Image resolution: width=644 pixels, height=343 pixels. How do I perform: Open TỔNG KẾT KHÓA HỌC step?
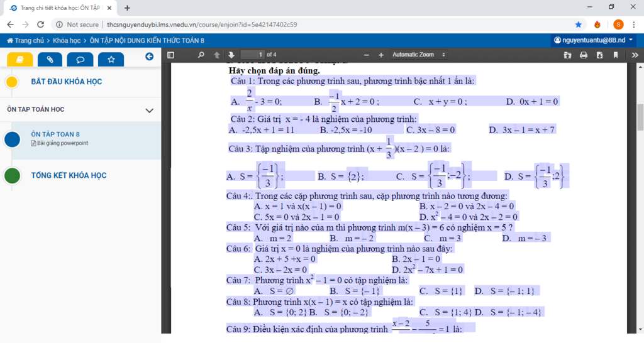click(69, 175)
